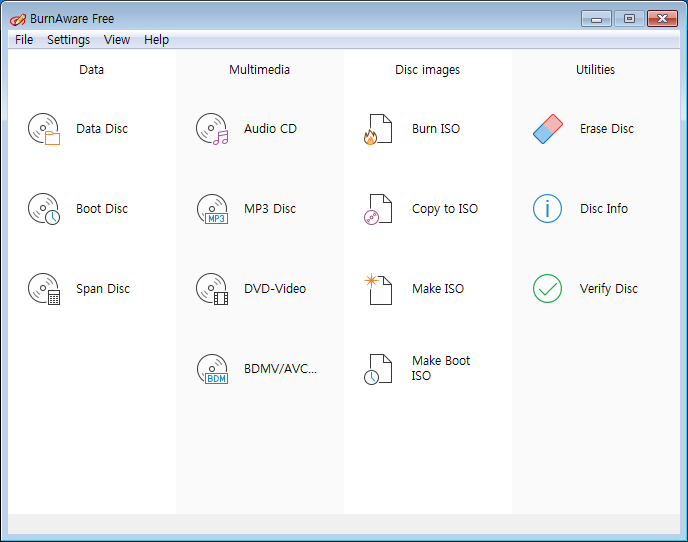The height and width of the screenshot is (542, 688).
Task: Open the View menu
Action: [x=117, y=39]
